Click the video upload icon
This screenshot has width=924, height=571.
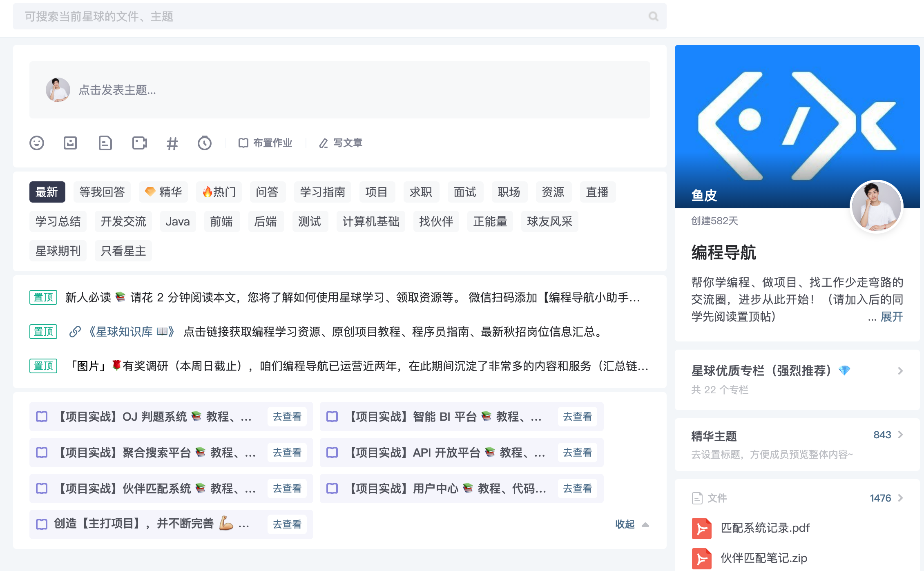tap(140, 143)
